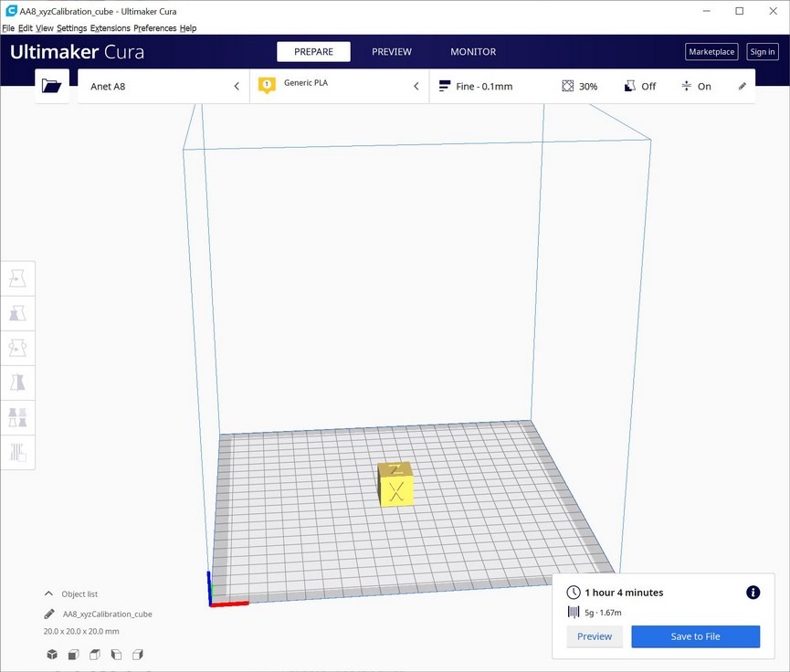This screenshot has height=672, width=790.
Task: Click the Preview button
Action: pyautogui.click(x=595, y=636)
